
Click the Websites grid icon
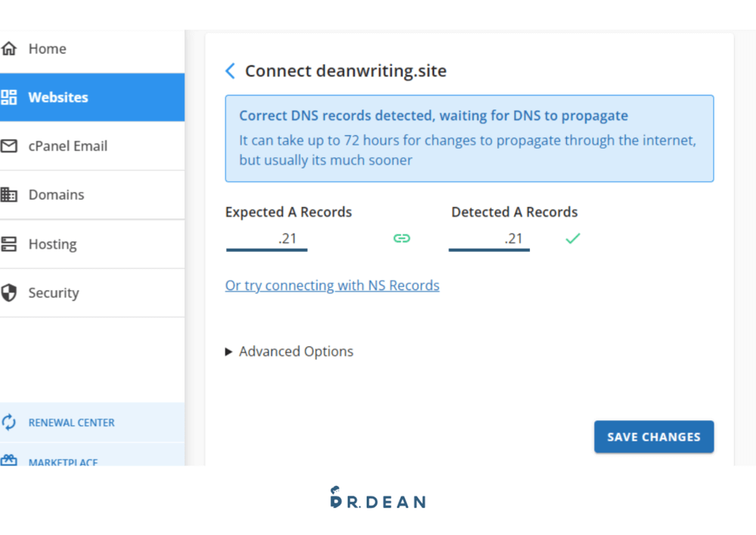click(9, 97)
